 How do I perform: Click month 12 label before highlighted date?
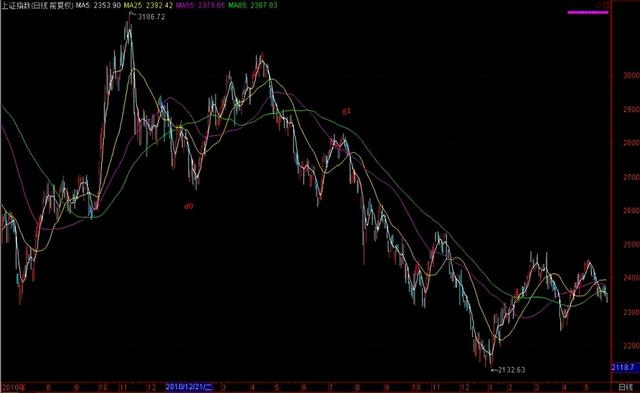pos(152,387)
